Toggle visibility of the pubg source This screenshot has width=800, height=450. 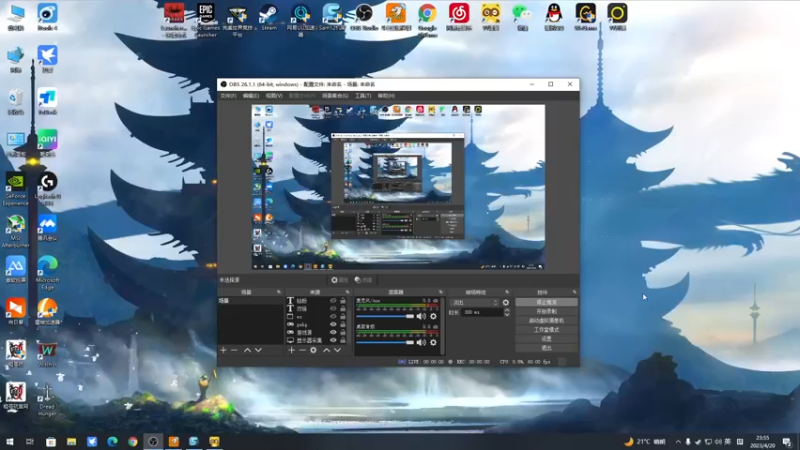[x=333, y=324]
